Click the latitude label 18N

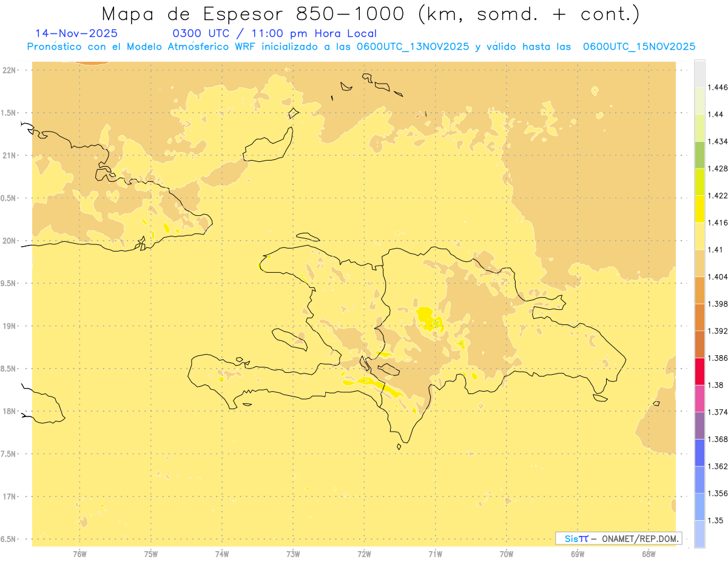pyautogui.click(x=10, y=411)
